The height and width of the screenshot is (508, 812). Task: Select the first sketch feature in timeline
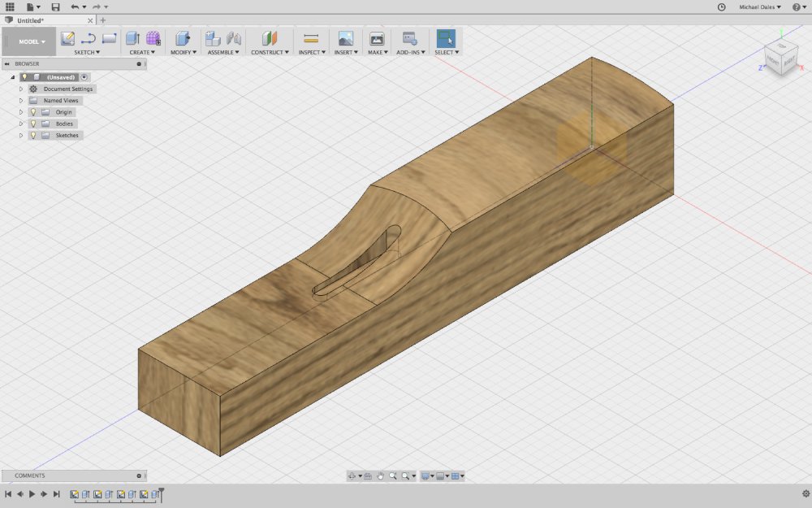click(74, 494)
